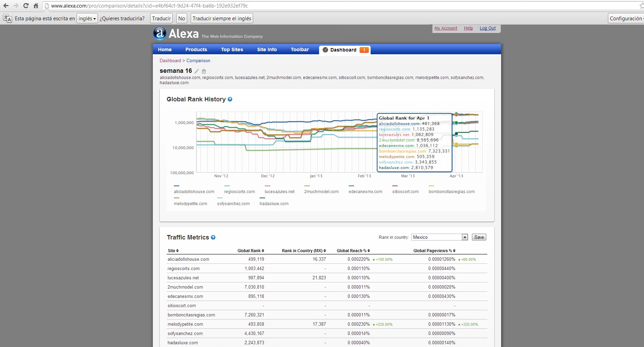Click the orange notification badge on Dashboard
The height and width of the screenshot is (347, 644).
coord(364,50)
